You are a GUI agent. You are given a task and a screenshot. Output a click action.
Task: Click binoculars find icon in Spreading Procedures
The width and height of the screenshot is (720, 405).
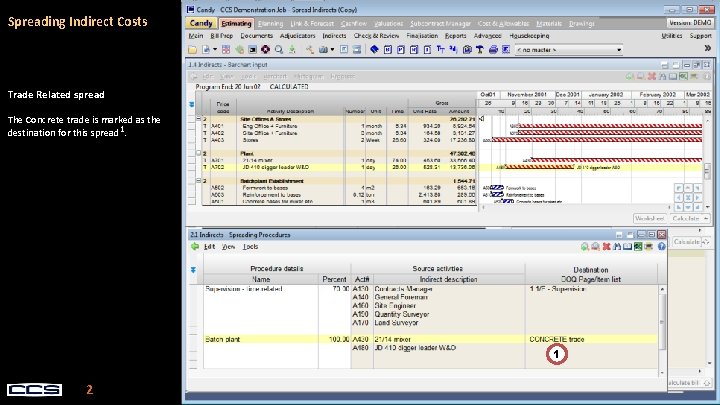[617, 247]
